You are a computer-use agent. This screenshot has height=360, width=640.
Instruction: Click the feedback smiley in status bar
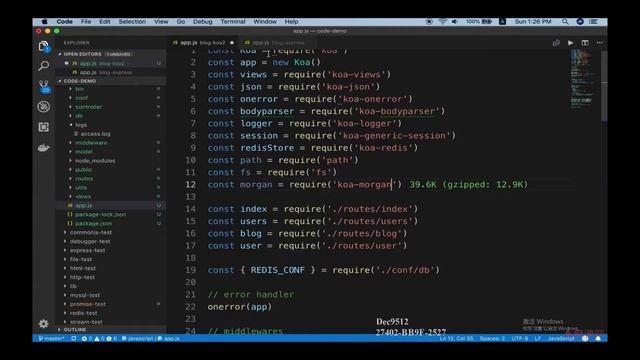(585, 338)
